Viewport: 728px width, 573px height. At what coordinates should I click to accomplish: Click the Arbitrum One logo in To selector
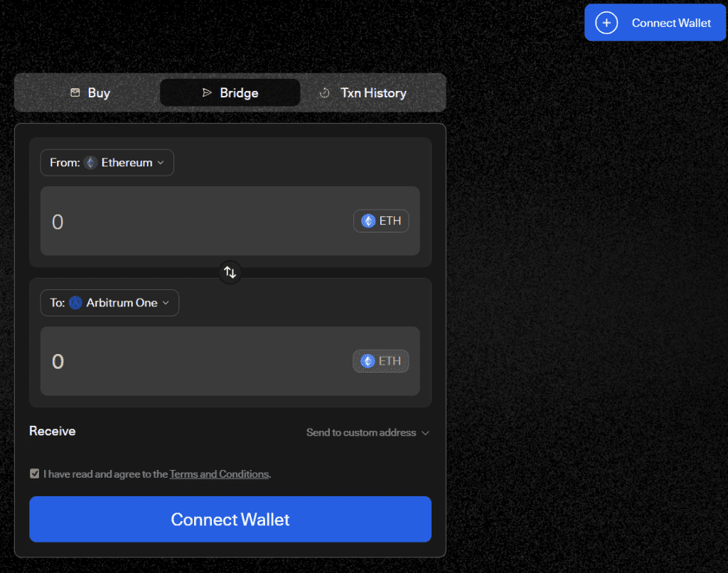click(75, 303)
